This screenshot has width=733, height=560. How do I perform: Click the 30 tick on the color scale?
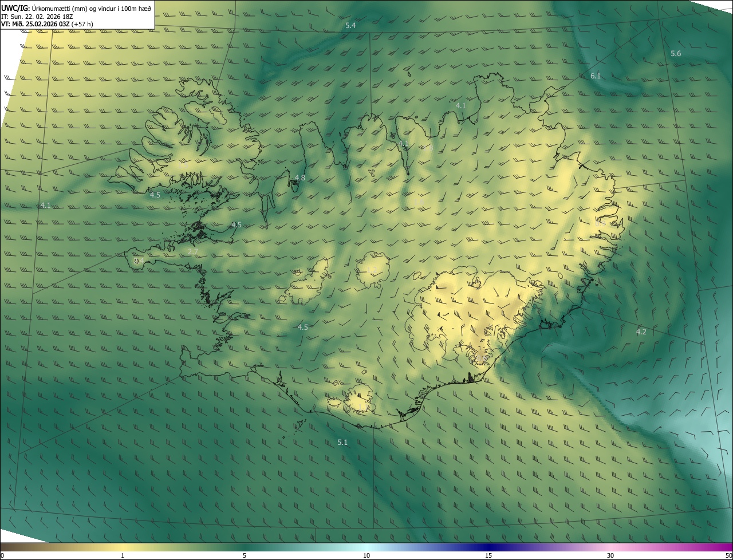point(610,555)
